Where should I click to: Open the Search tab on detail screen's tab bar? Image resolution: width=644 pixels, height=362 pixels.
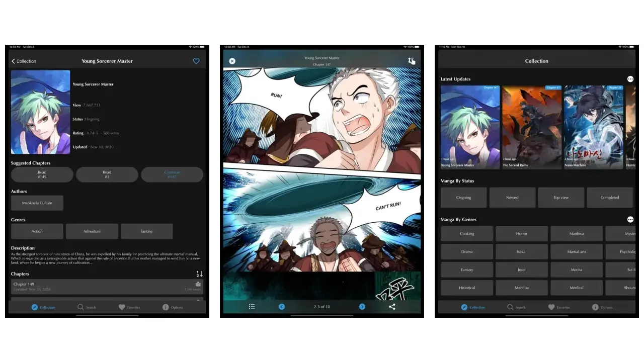[87, 307]
